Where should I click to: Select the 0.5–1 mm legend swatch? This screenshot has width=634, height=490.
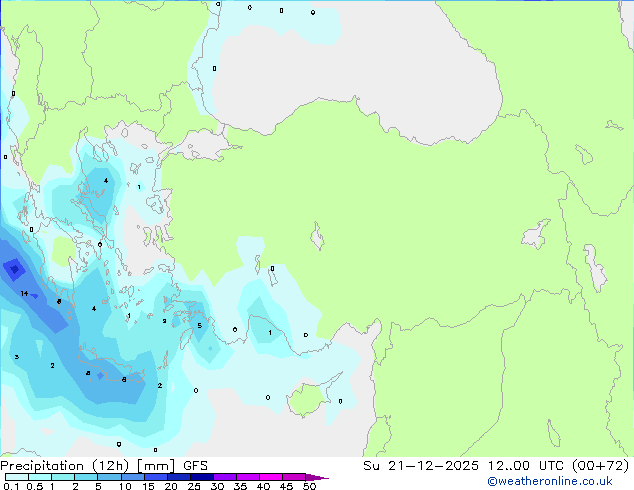point(40,477)
